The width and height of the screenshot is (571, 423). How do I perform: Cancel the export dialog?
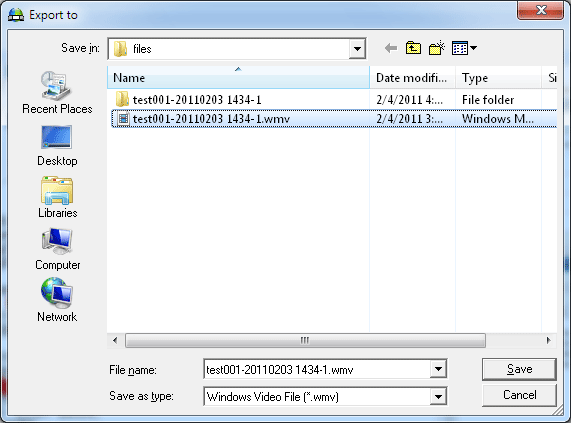tap(519, 395)
